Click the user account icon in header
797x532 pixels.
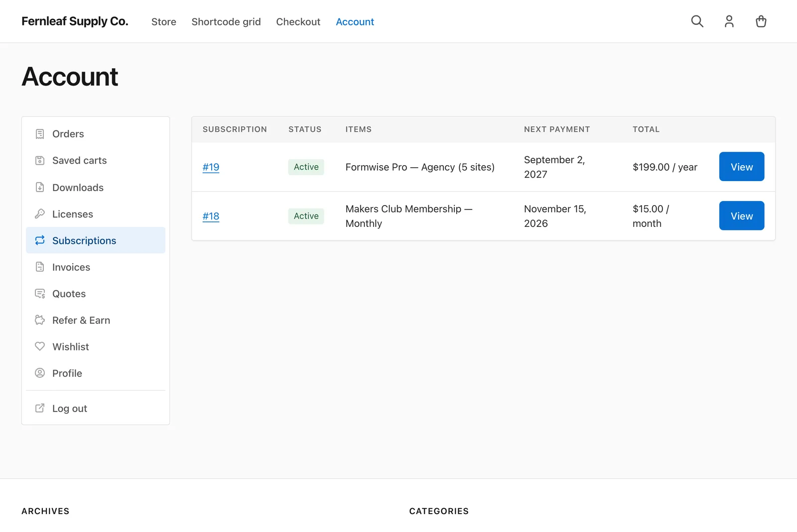coord(729,21)
